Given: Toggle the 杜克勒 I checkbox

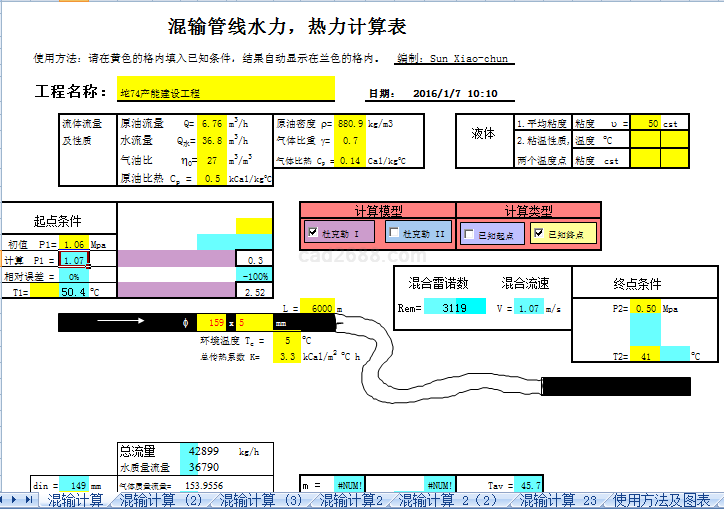Looking at the screenshot, I should tap(315, 233).
